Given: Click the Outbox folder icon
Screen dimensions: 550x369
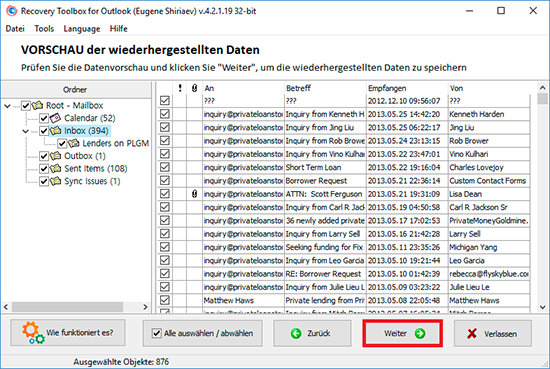Looking at the screenshot, I should coord(55,156).
